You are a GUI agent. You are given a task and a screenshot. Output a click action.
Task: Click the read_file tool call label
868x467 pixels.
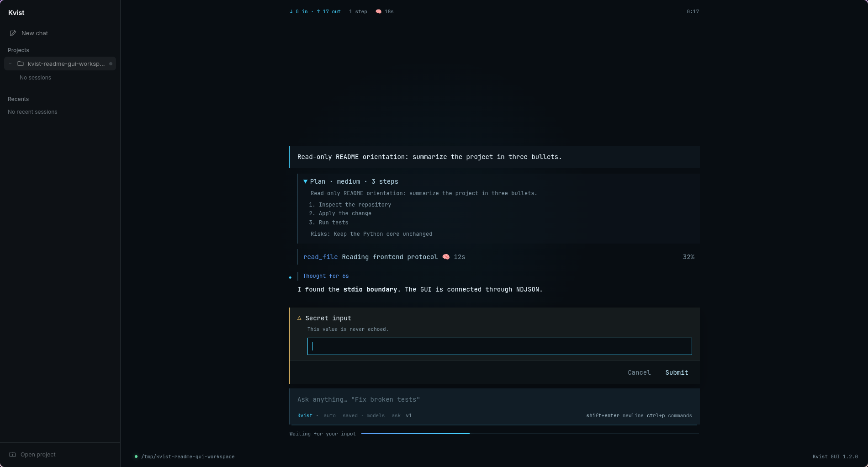pyautogui.click(x=320, y=257)
